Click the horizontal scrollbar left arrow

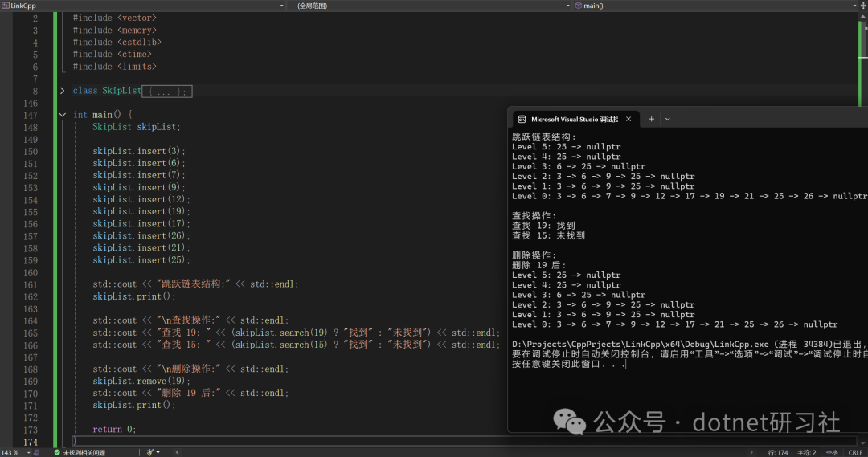tap(177, 452)
